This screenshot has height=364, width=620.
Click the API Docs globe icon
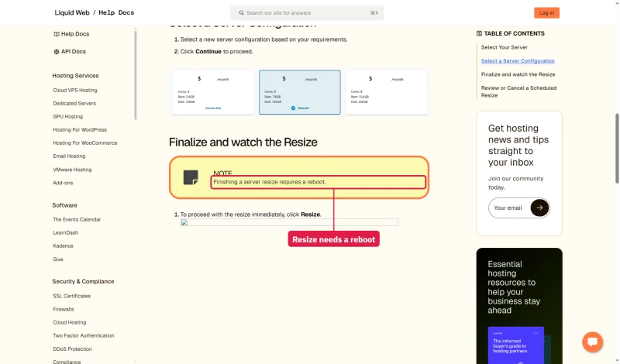pyautogui.click(x=56, y=51)
